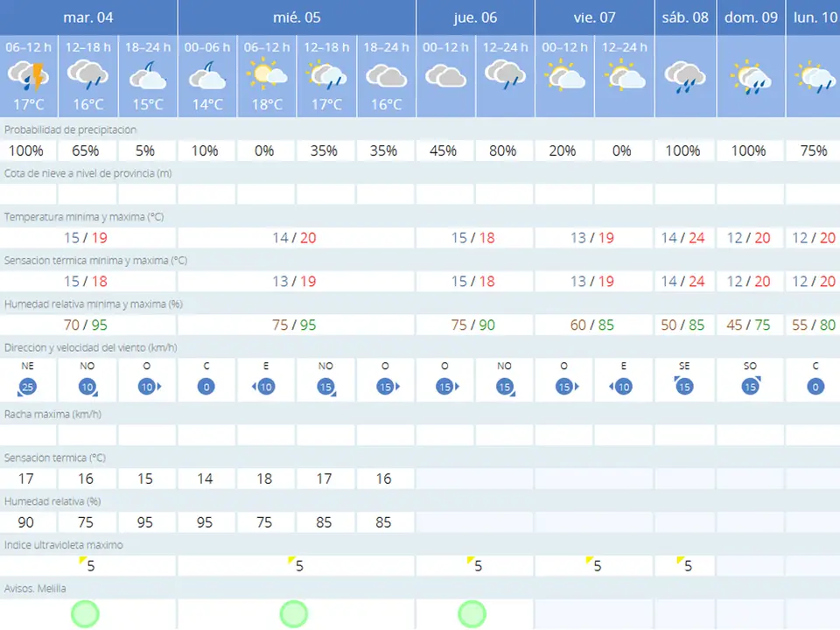Select the mié. 05 day header
The width and height of the screenshot is (840, 630).
click(297, 17)
